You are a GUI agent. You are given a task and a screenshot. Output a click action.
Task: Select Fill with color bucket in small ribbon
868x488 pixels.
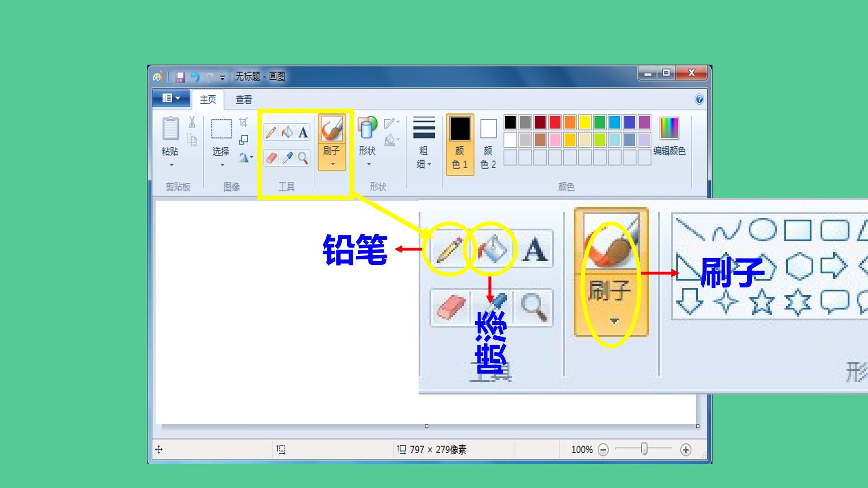pyautogui.click(x=287, y=132)
